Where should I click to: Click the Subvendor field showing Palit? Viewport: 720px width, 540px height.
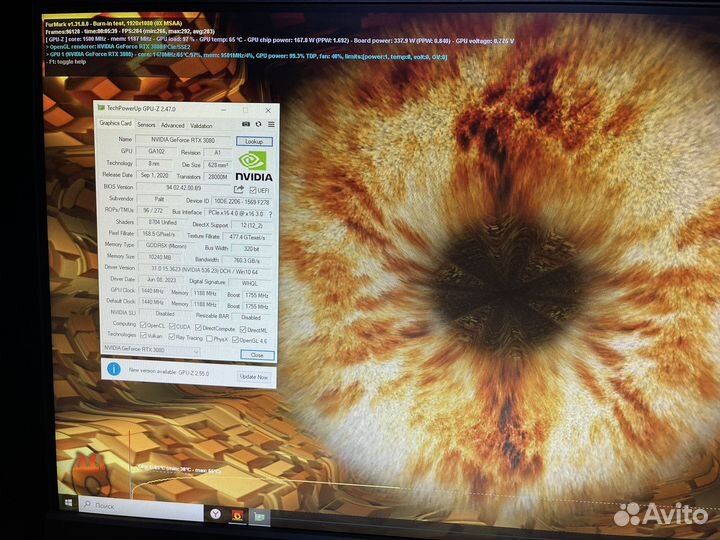(159, 199)
